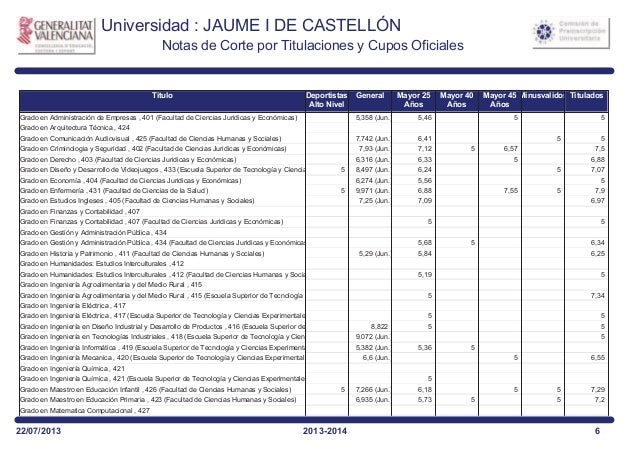Select the Grado en Estudios Ingleses, 405 row
This screenshot has height=451, width=638.
pyautogui.click(x=314, y=201)
